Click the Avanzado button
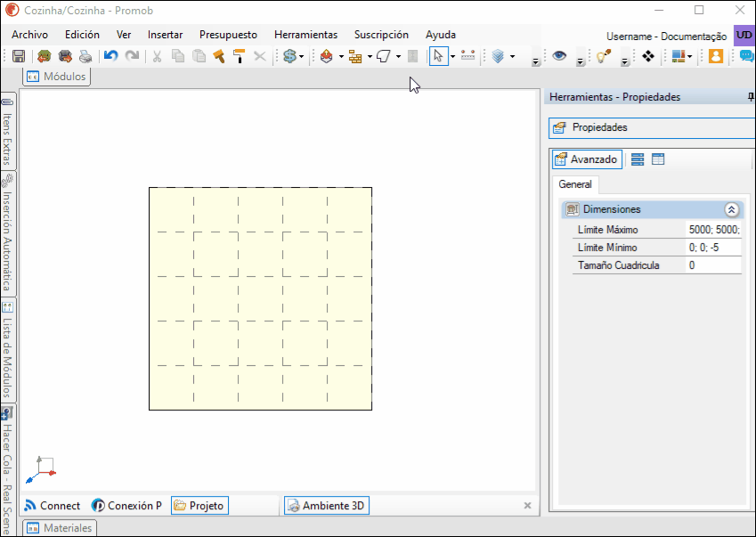Image resolution: width=756 pixels, height=537 pixels. click(x=587, y=159)
